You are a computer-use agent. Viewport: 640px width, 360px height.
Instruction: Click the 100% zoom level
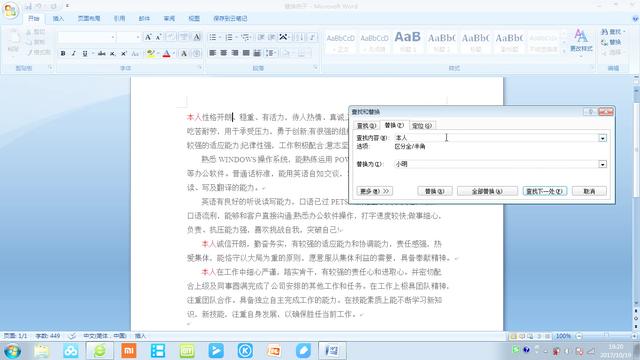point(563,336)
